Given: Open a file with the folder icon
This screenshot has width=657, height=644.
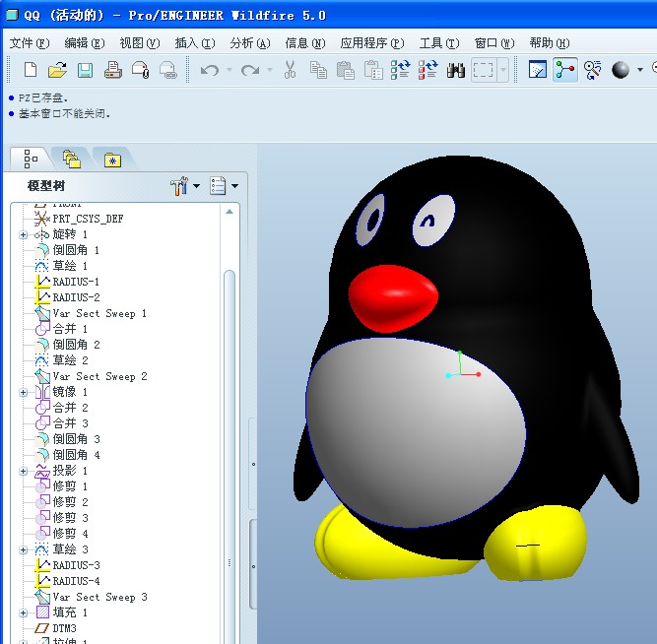Looking at the screenshot, I should 57,70.
